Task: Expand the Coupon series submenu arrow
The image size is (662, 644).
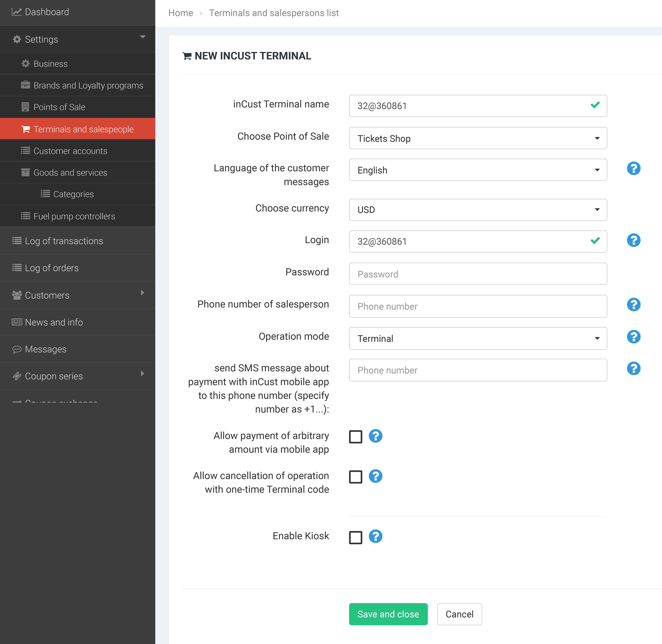Action: click(142, 373)
